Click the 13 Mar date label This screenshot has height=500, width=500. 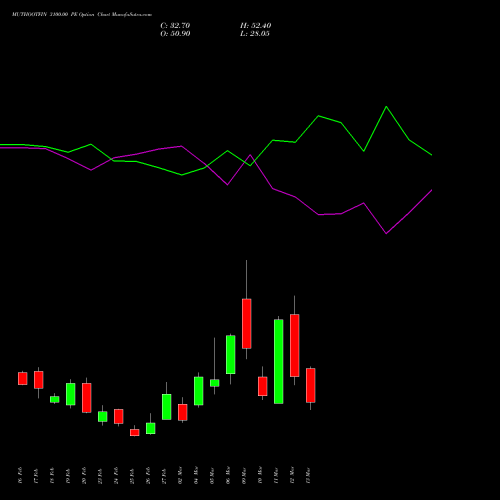click(308, 475)
